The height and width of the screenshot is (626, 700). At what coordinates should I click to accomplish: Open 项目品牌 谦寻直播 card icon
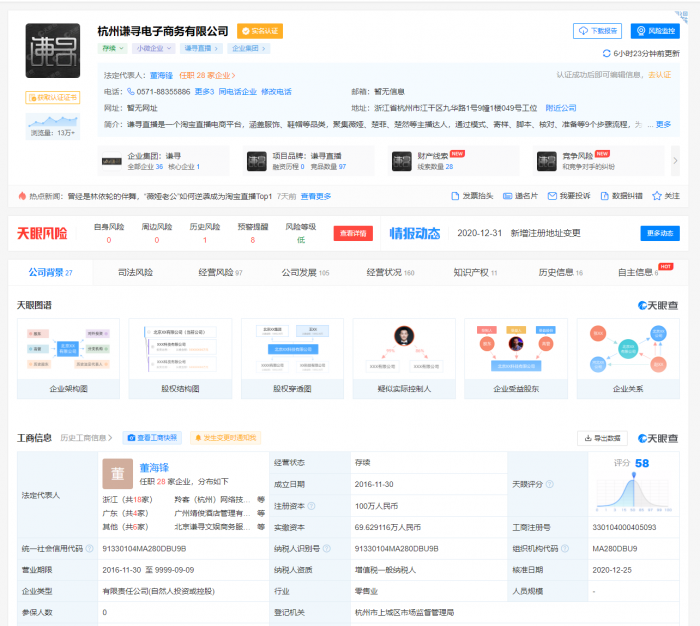coord(257,161)
